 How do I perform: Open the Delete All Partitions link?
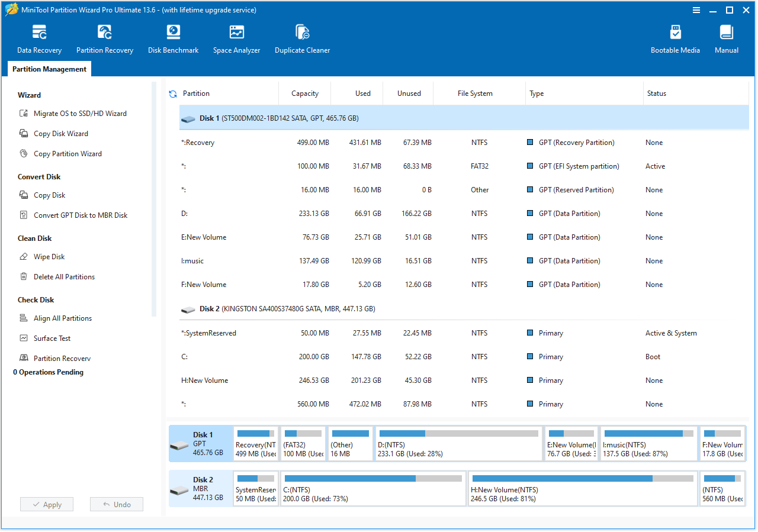(x=64, y=277)
